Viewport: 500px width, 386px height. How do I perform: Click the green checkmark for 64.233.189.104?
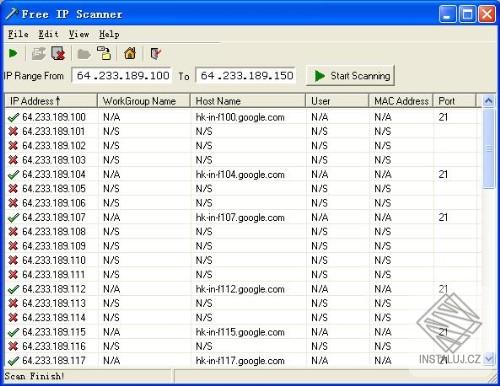(x=13, y=174)
